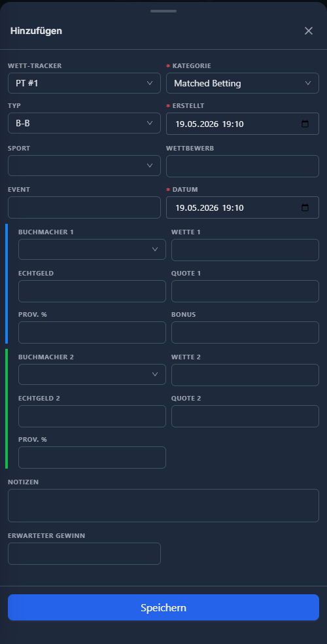Screen dimensions: 327x644
Task: Open the Sport selection dropdown
Action: click(x=84, y=166)
